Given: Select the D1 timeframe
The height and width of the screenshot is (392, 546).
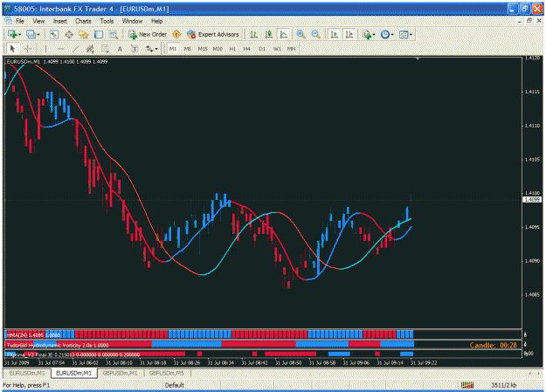Looking at the screenshot, I should tap(262, 49).
